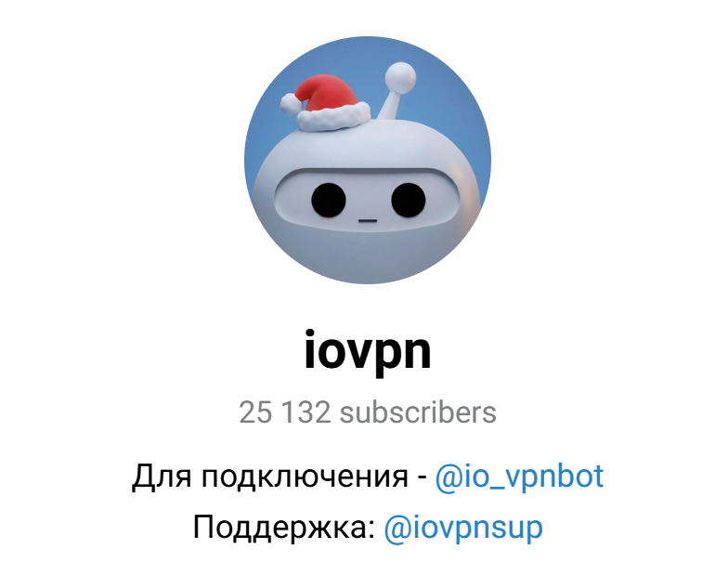Click the word subscribers under the title

coord(418,412)
